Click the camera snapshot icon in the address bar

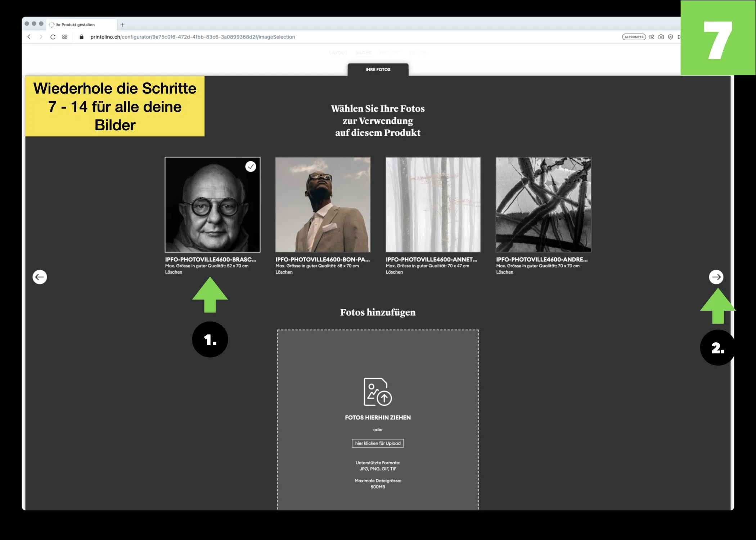[661, 37]
